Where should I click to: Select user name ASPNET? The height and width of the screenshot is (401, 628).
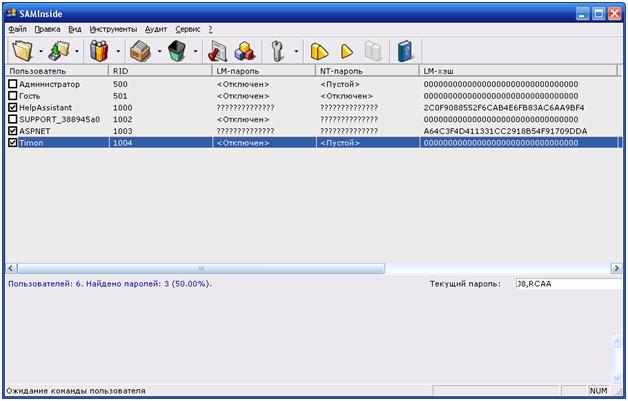click(35, 131)
